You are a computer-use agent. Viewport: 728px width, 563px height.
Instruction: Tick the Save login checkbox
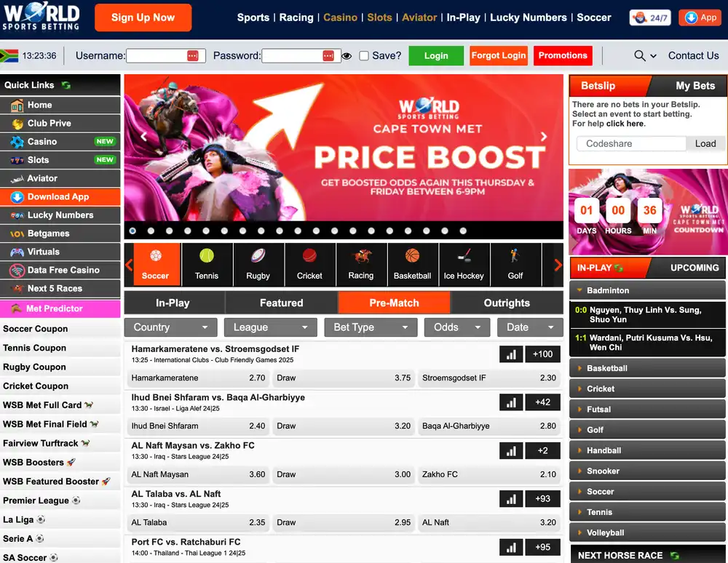pyautogui.click(x=364, y=56)
